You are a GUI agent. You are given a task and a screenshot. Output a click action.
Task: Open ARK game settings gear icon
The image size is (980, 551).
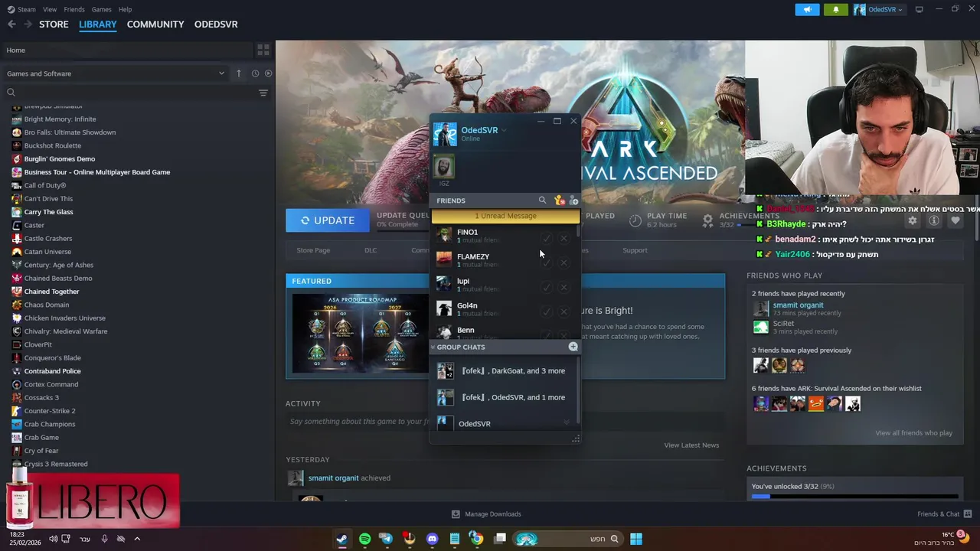pos(912,220)
